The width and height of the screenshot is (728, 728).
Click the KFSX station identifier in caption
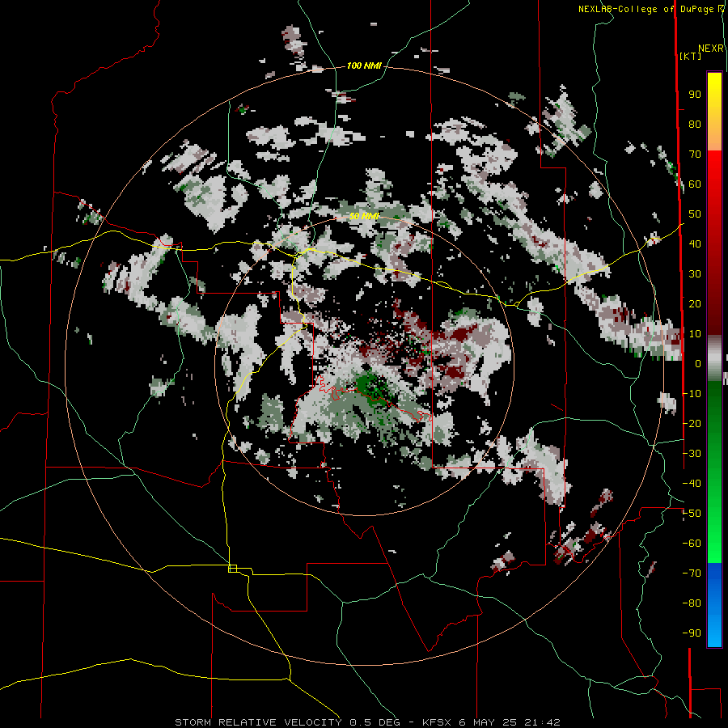coord(437,722)
